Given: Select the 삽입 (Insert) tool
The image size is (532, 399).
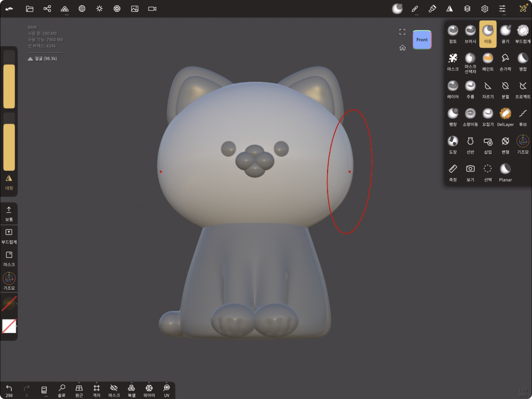Looking at the screenshot, I should (x=488, y=145).
